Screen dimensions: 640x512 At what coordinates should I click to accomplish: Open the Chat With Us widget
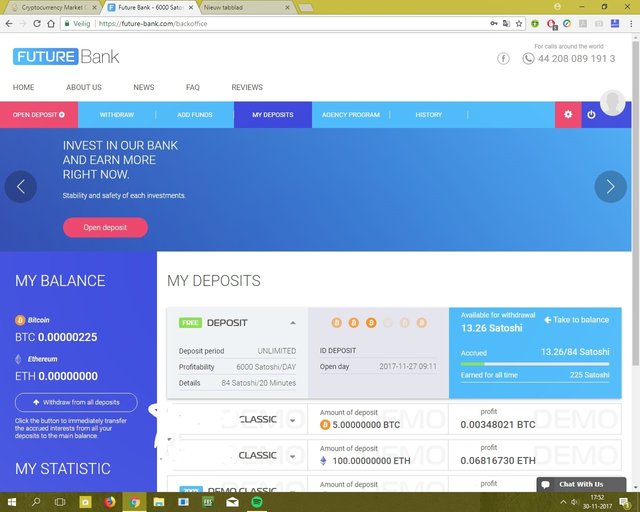point(581,485)
